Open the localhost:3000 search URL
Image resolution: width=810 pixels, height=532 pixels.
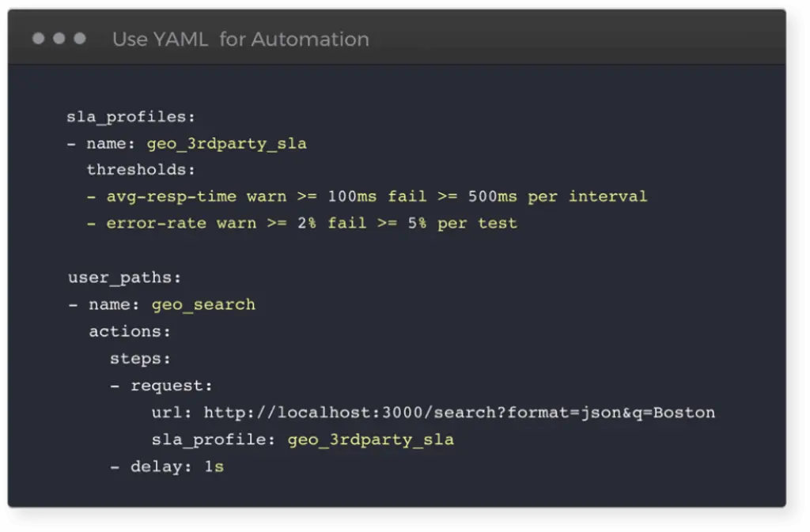(x=459, y=413)
